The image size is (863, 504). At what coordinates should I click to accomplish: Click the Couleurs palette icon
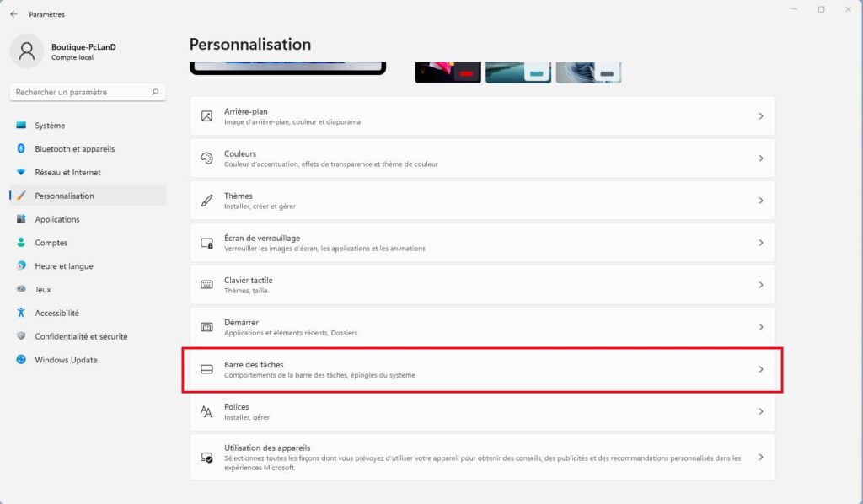(x=206, y=158)
